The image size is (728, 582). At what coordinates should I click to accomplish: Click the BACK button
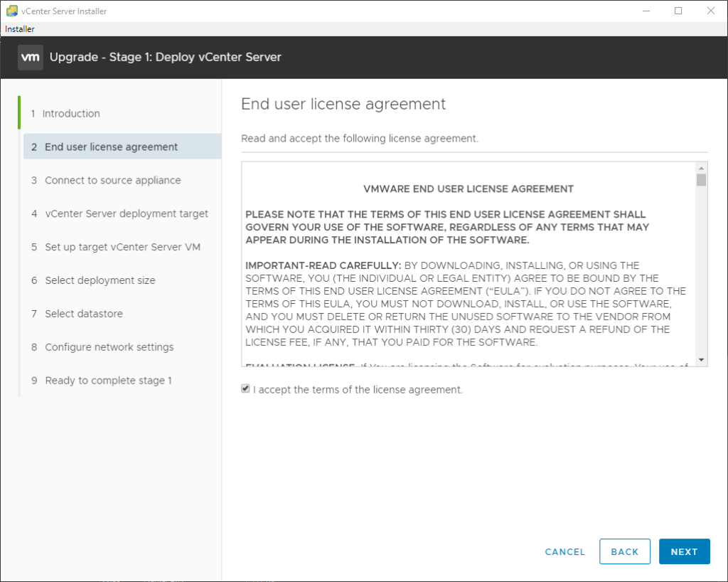pos(624,551)
